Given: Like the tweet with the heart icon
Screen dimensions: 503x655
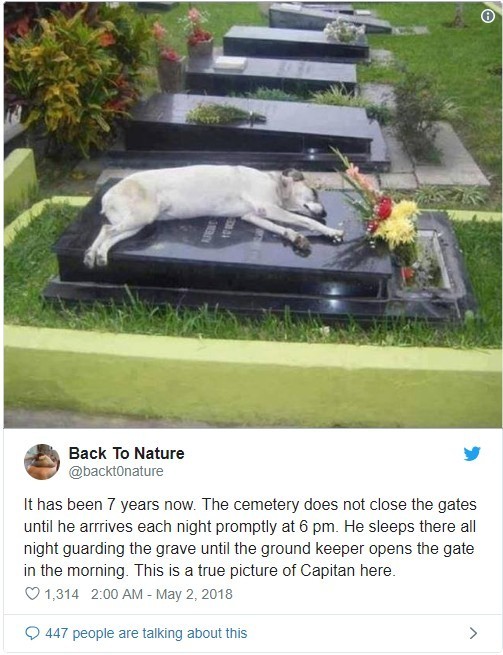Looking at the screenshot, I should (32, 594).
